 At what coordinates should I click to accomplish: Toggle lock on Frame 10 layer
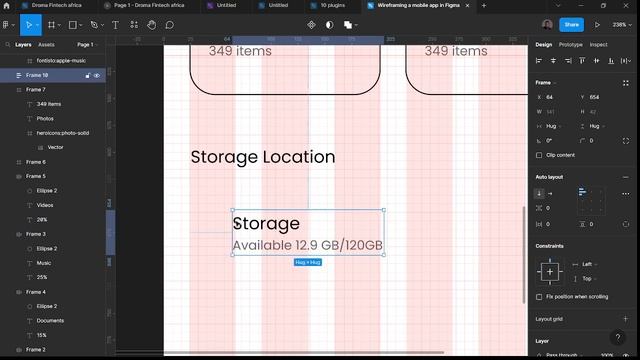coord(87,76)
